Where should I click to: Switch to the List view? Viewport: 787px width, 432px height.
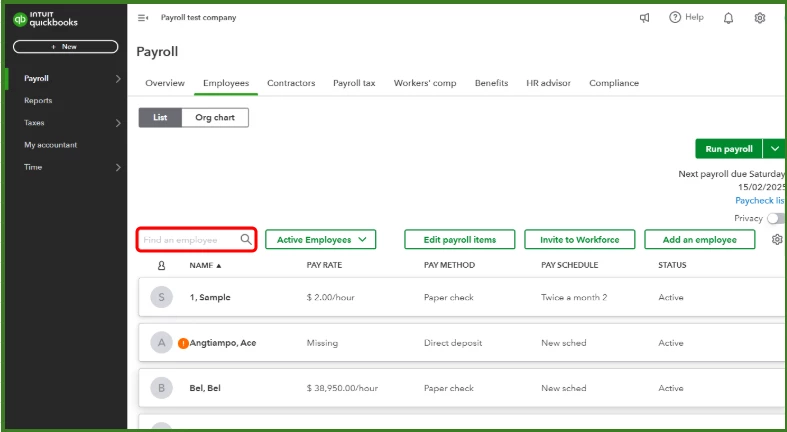[160, 117]
